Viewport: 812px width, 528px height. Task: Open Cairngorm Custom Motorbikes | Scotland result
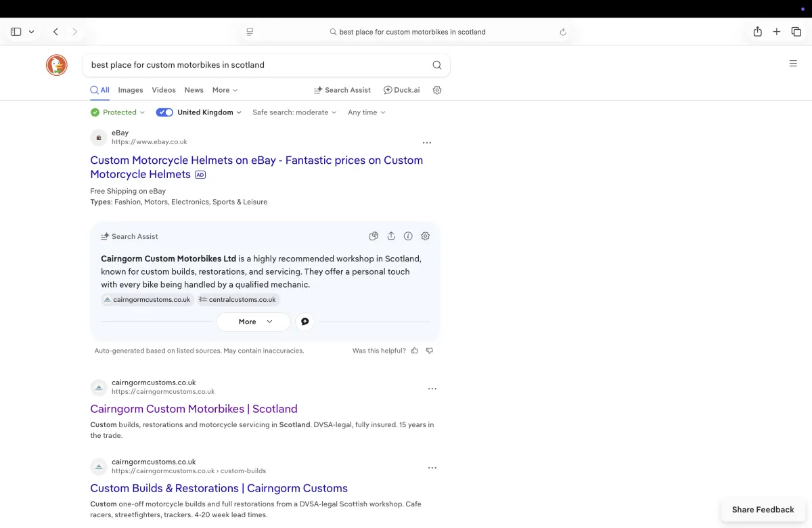pyautogui.click(x=194, y=409)
